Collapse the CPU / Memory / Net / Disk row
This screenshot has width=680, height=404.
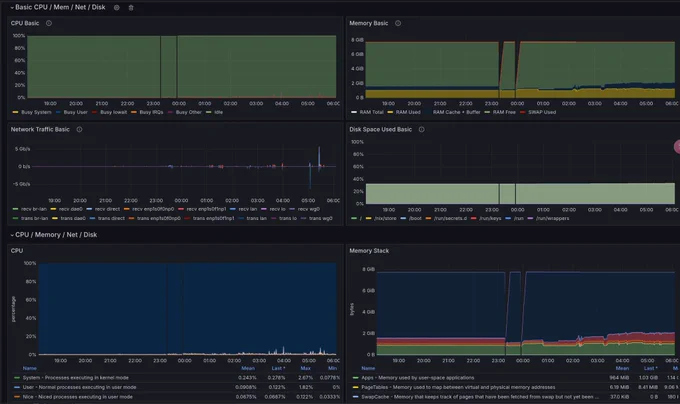tap(12, 235)
